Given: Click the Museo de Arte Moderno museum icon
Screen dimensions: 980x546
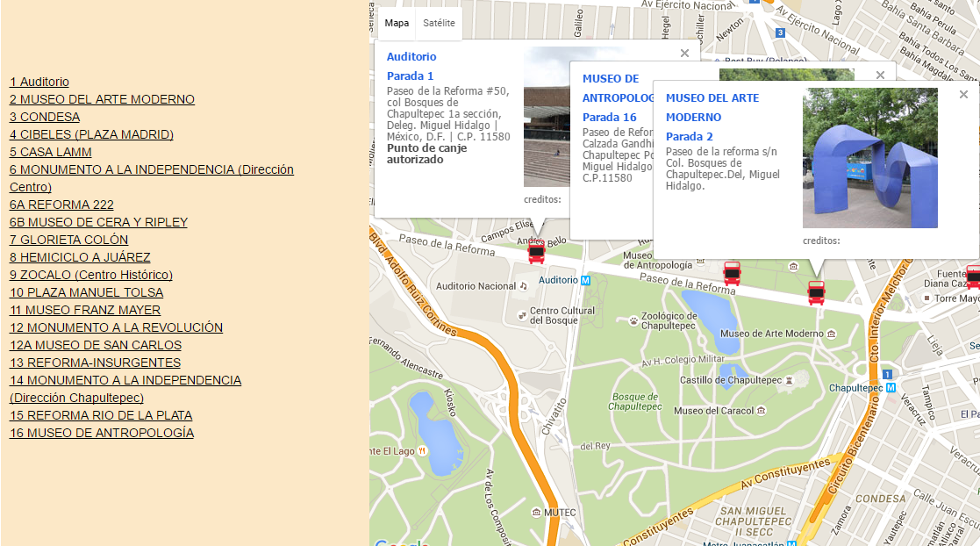Looking at the screenshot, I should pyautogui.click(x=831, y=334).
